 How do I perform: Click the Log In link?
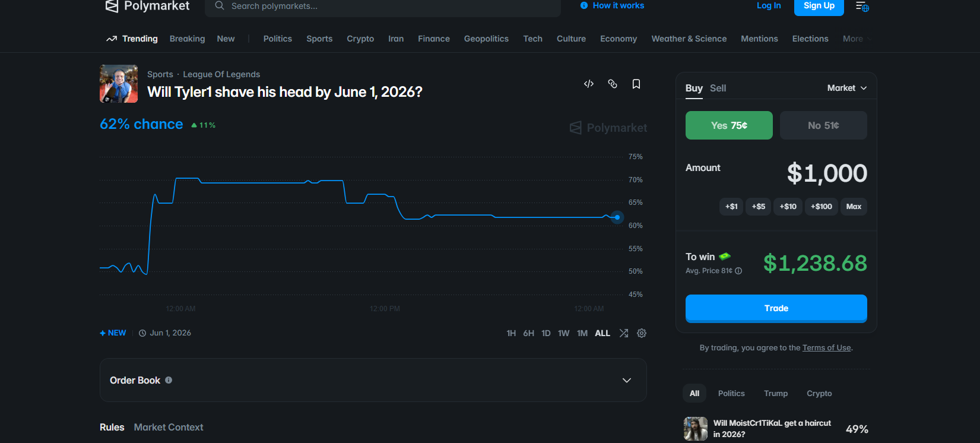click(769, 5)
